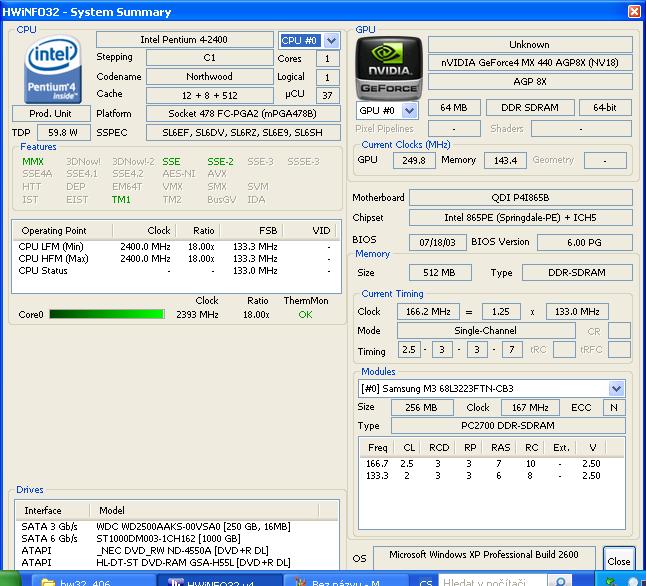Click the Intel Pentium 4-2400 name field
This screenshot has width=646, height=586.
point(185,40)
